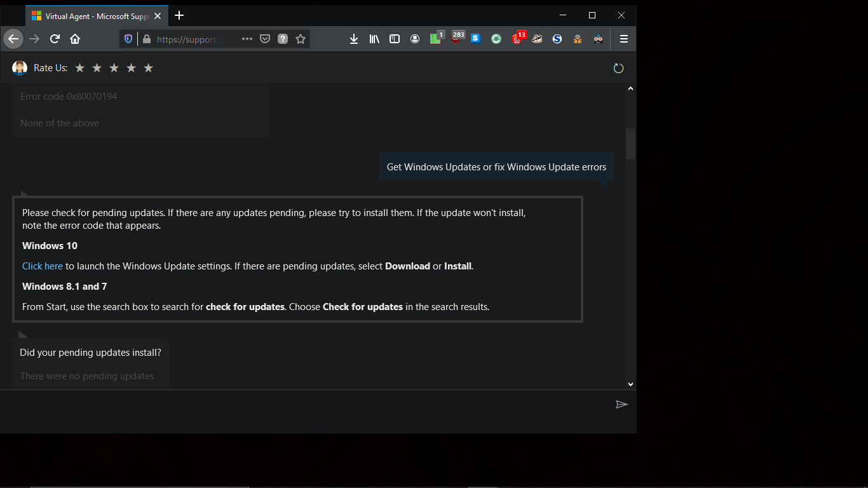Screen dimensions: 868x488
Task: Click the chat scrollbar down arrow
Action: click(630, 384)
